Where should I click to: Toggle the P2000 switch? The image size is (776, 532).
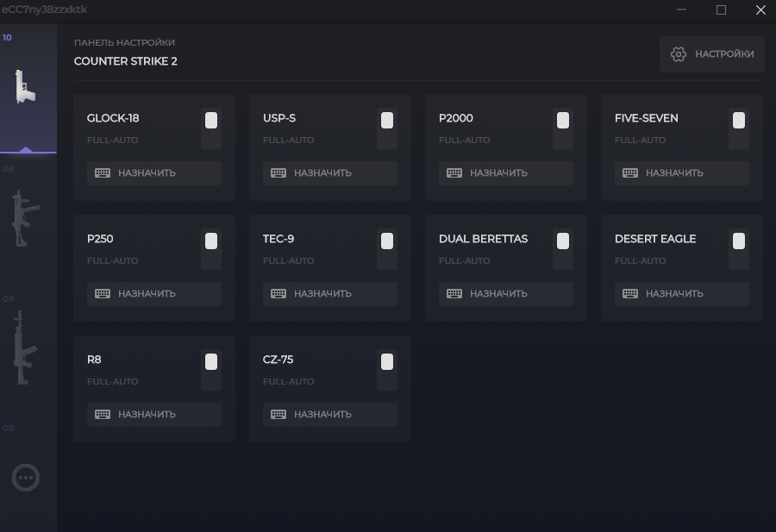(563, 128)
